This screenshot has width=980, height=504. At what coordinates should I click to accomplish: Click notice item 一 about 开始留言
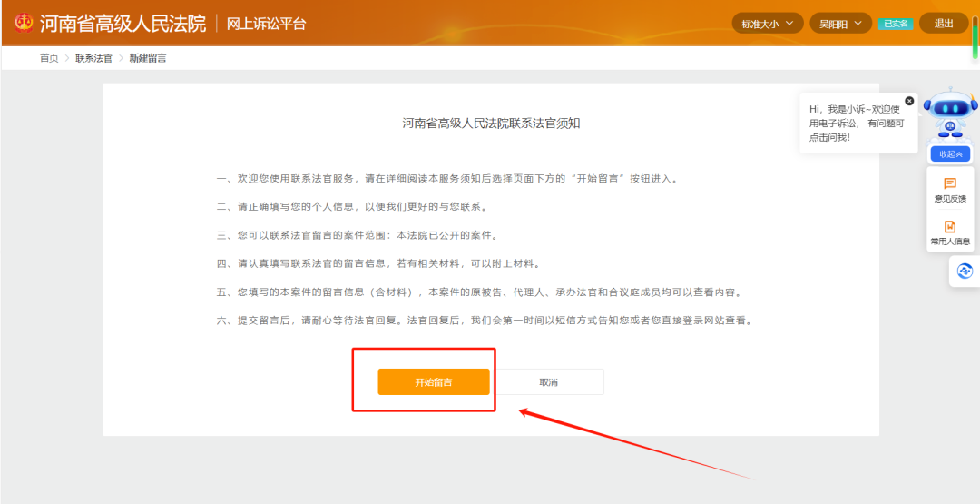446,179
